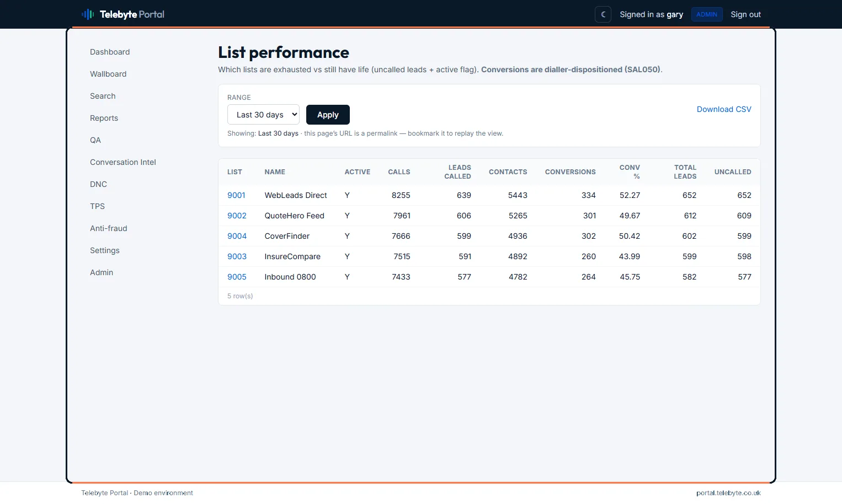Viewport: 842px width, 504px height.
Task: Navigate to Anti-fraud
Action: click(x=109, y=228)
